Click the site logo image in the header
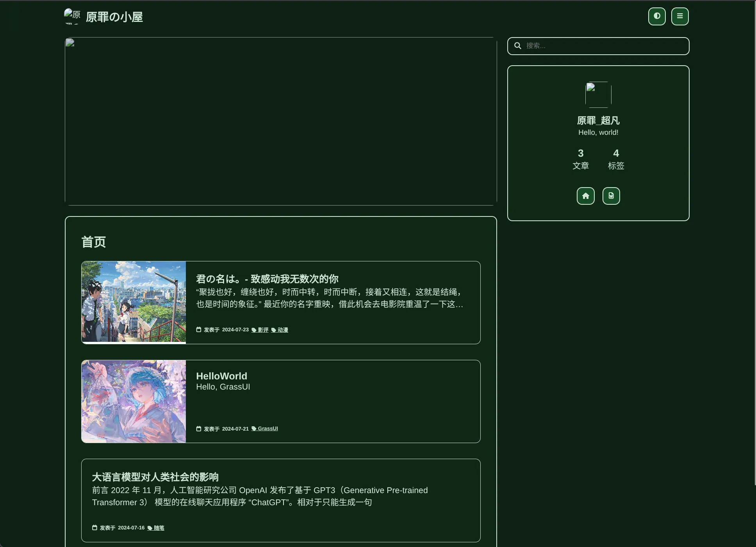The image size is (756, 547). (x=73, y=16)
